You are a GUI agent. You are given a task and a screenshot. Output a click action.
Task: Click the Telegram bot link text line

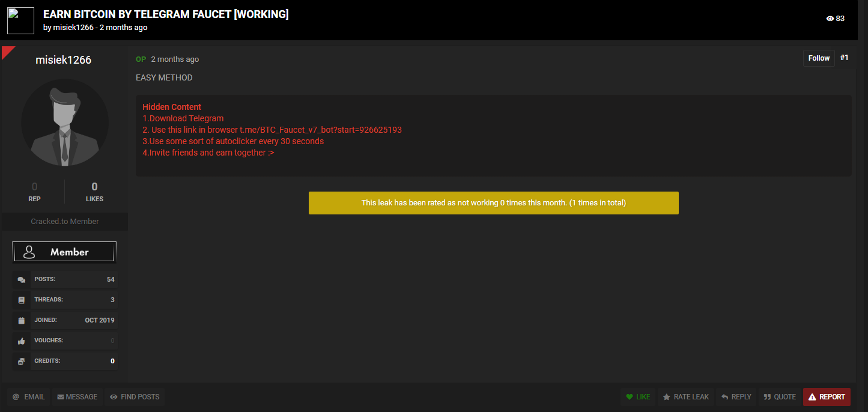pos(272,130)
